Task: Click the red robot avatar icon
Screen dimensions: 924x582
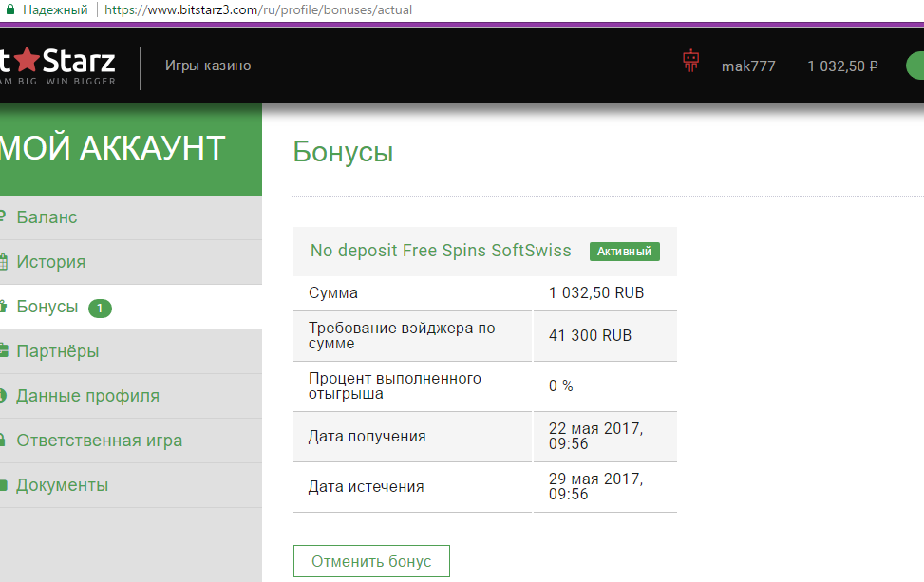Action: click(690, 63)
